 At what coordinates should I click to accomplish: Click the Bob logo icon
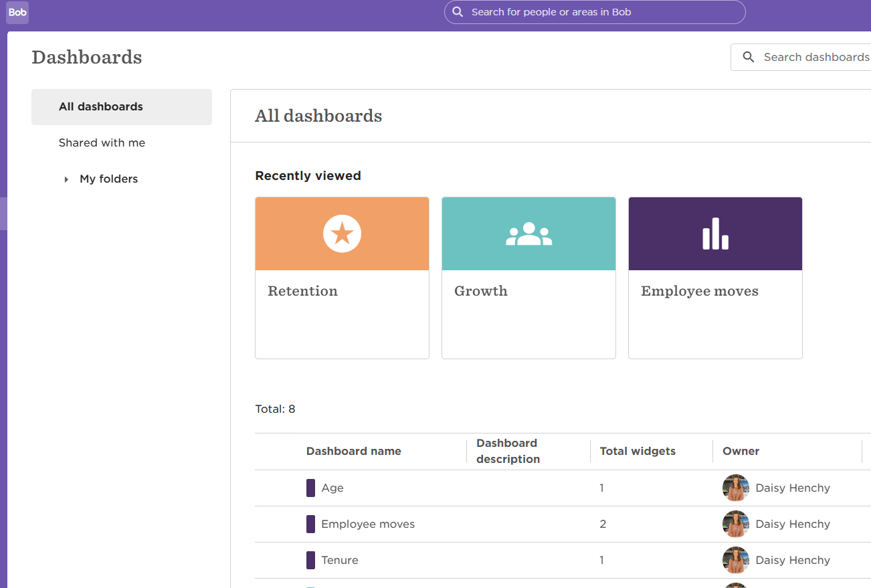17,12
